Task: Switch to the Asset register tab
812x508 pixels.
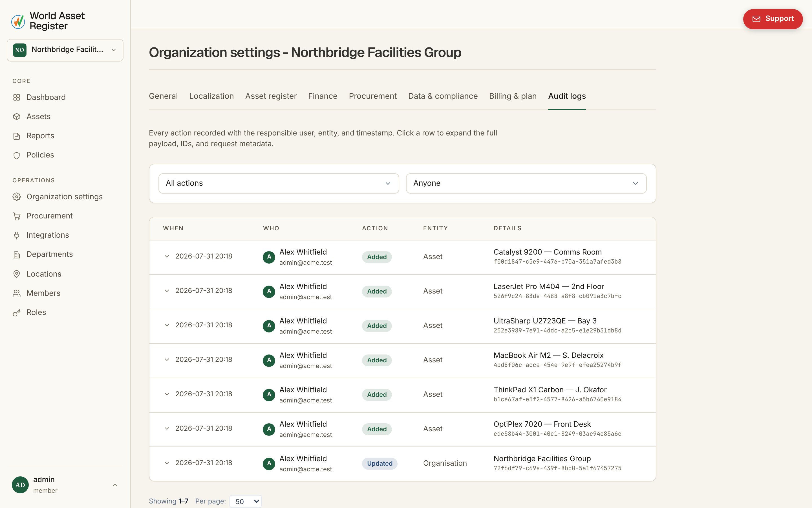Action: tap(271, 96)
